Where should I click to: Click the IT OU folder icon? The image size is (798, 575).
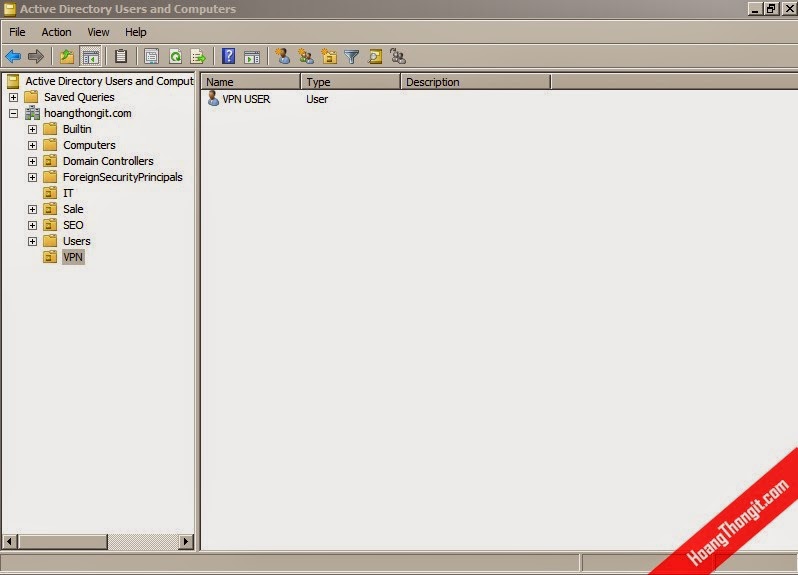[x=50, y=193]
